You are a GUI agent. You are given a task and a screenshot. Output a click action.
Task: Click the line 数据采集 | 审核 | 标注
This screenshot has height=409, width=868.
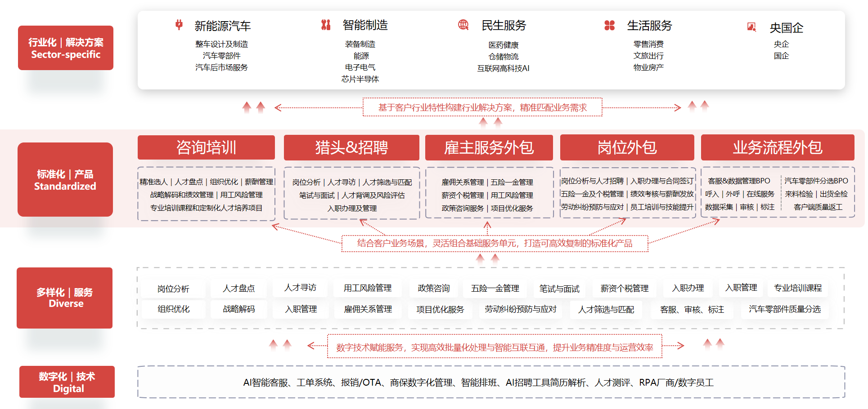click(x=740, y=207)
